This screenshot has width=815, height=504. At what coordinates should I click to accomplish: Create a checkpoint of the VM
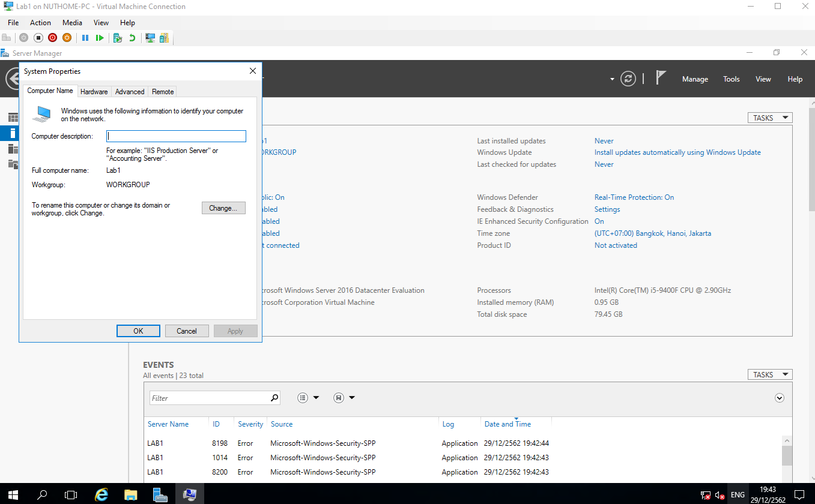(117, 37)
